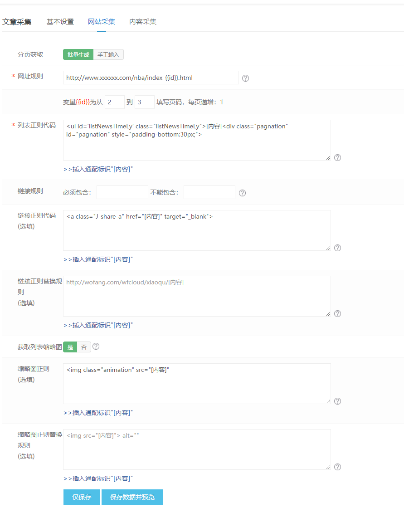Switch to 内容采集 tab

143,22
